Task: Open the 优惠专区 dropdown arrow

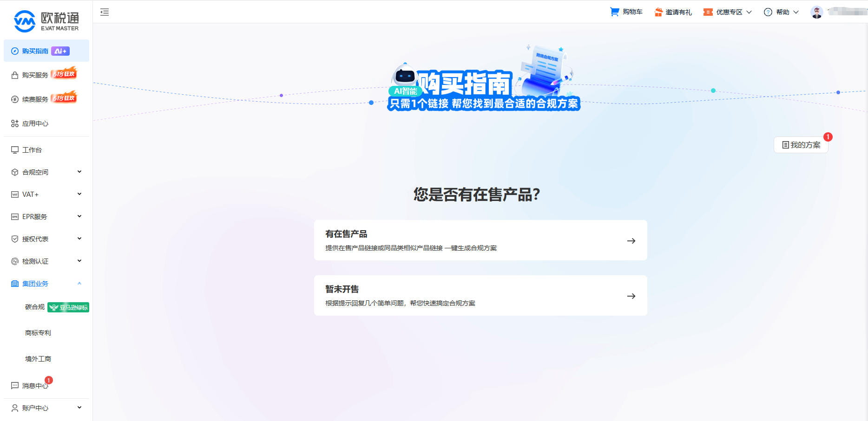Action: [749, 12]
